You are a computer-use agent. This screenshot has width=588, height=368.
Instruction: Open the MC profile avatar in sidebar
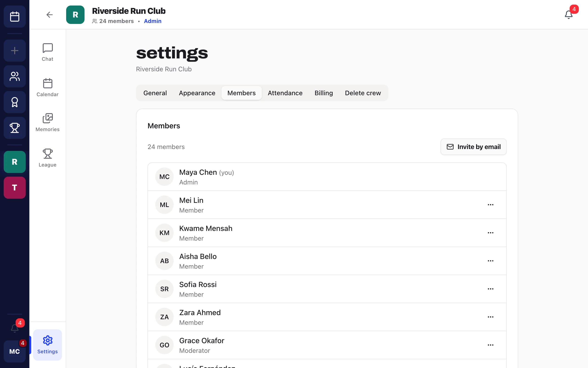tap(14, 351)
